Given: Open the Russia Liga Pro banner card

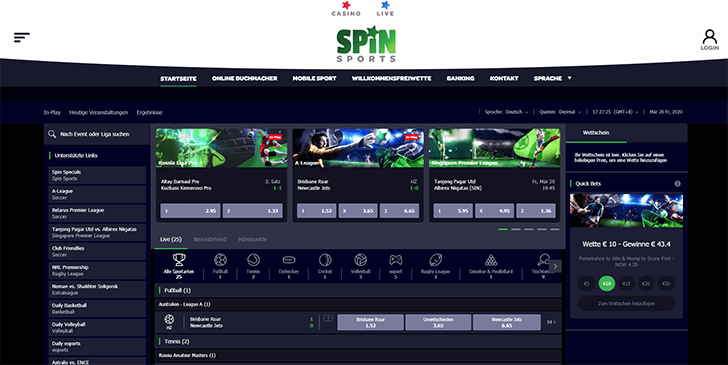Looking at the screenshot, I should [221, 148].
